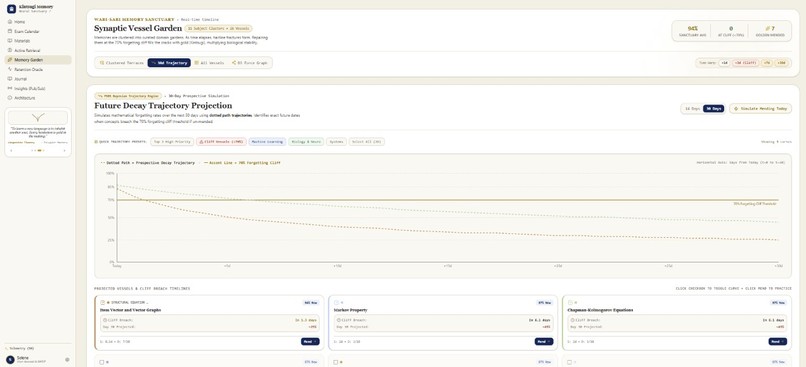Click the Exam Calendar icon
806x367 pixels.
10,31
